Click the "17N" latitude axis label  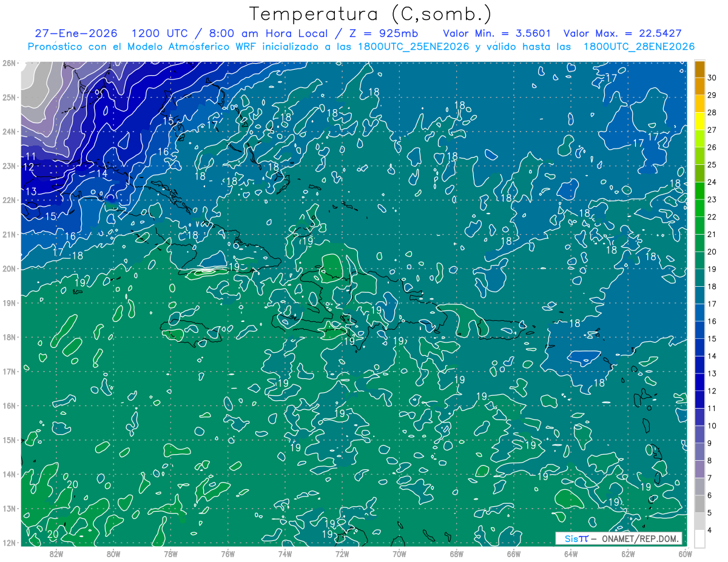pos(8,371)
